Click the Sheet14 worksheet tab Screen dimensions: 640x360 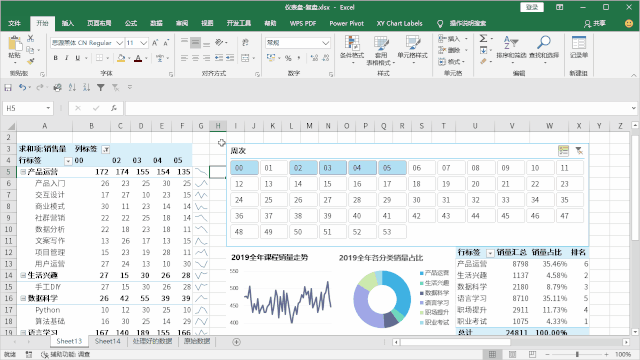tap(107, 341)
